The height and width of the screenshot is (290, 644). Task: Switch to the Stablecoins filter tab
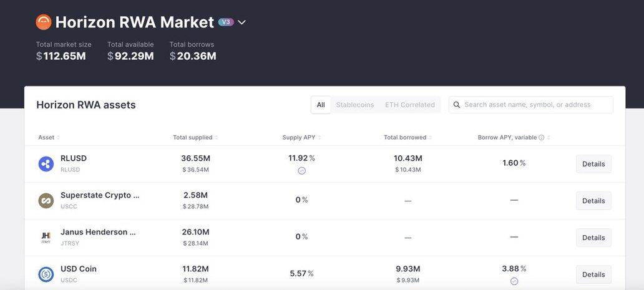pyautogui.click(x=355, y=105)
